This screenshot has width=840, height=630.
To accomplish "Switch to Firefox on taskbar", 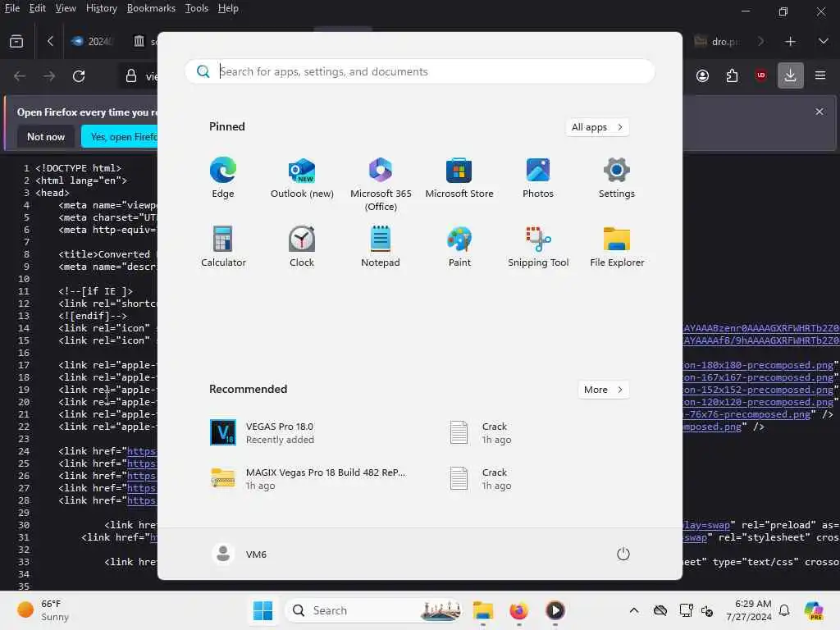I will point(518,610).
